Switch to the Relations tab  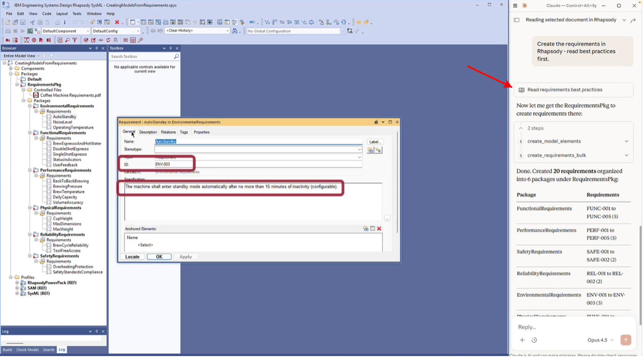click(168, 132)
